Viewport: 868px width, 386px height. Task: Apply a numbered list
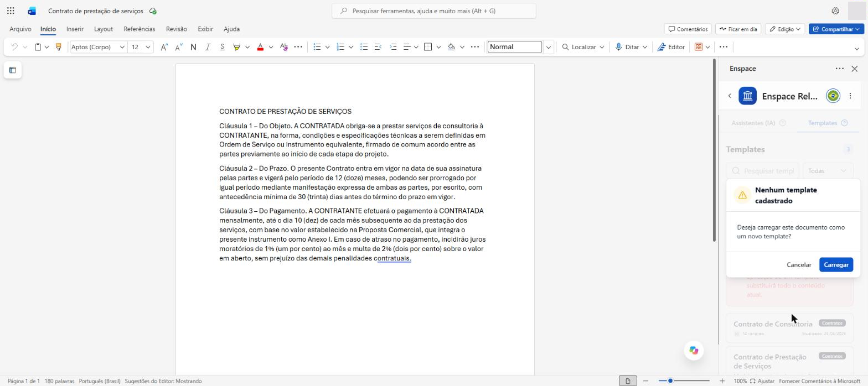pyautogui.click(x=340, y=47)
